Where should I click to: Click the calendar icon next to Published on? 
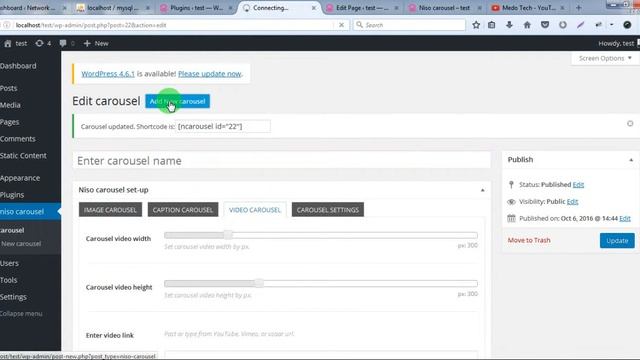(x=511, y=218)
